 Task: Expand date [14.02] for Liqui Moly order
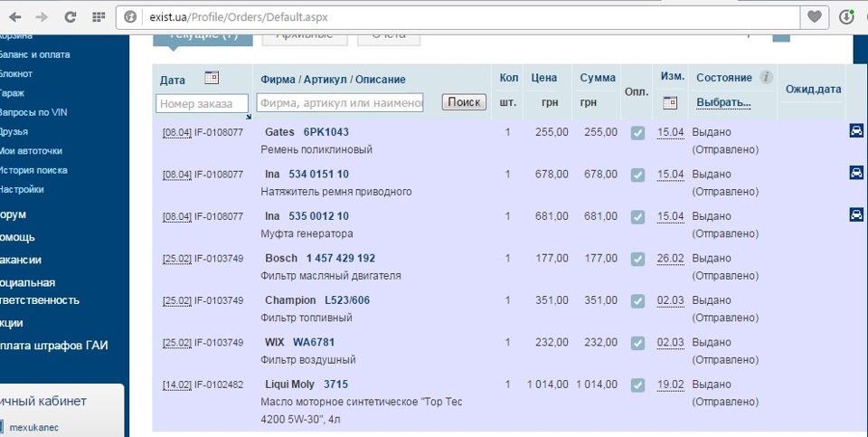click(x=177, y=385)
